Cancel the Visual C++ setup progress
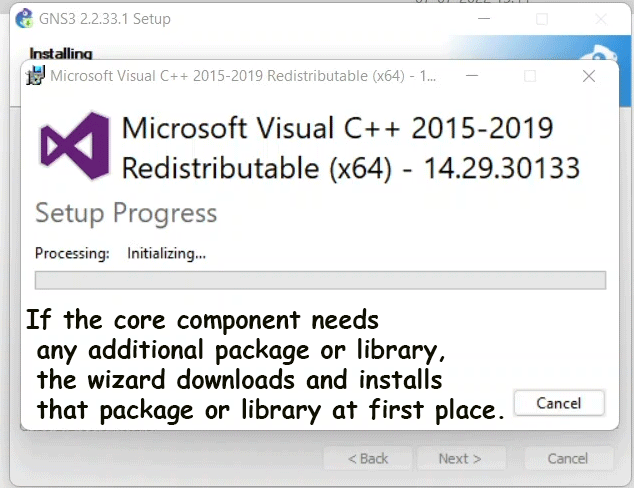This screenshot has width=634, height=488. point(559,403)
